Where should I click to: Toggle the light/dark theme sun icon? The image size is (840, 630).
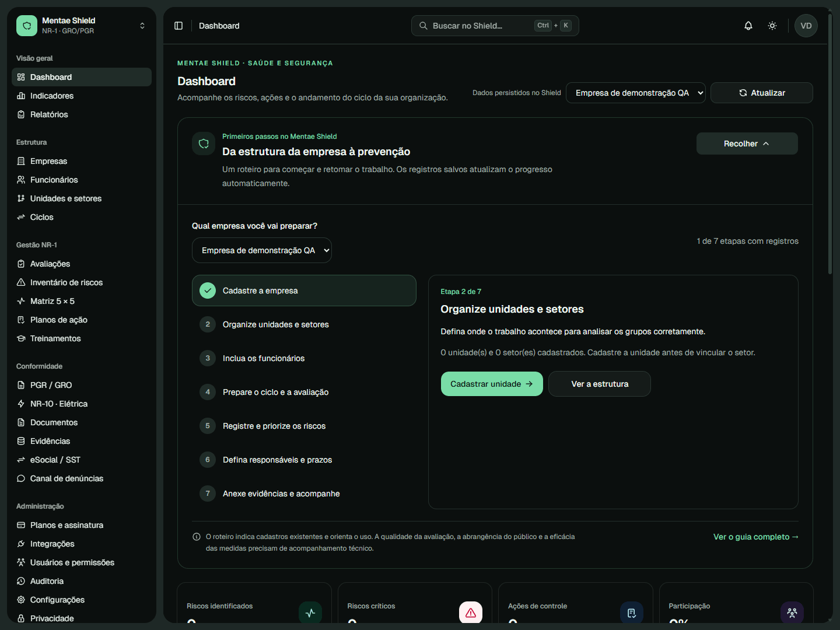point(772,26)
